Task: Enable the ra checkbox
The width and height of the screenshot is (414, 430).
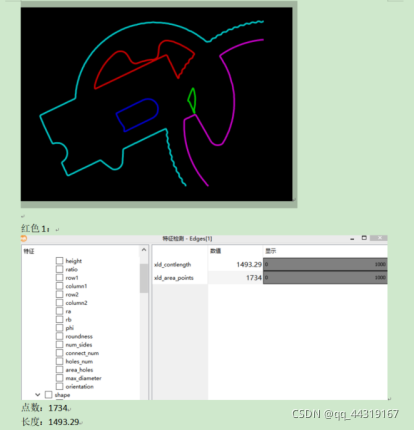Action: pos(59,311)
